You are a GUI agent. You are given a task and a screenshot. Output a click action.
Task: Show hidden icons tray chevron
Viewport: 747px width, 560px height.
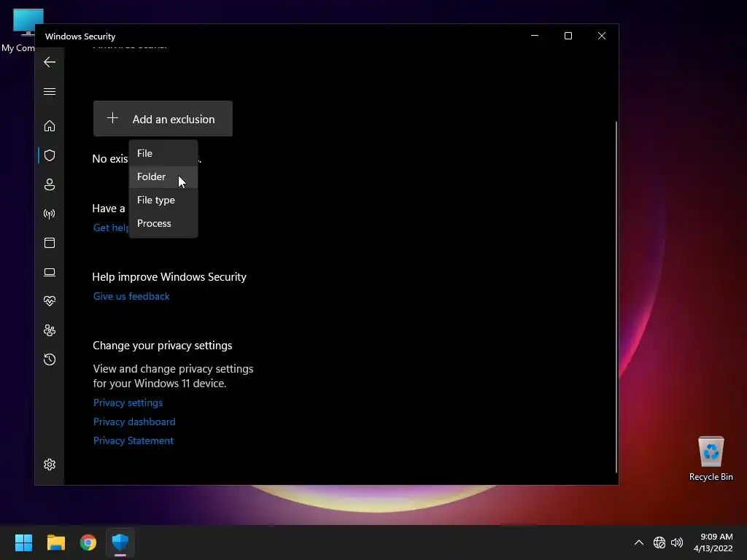(x=639, y=542)
